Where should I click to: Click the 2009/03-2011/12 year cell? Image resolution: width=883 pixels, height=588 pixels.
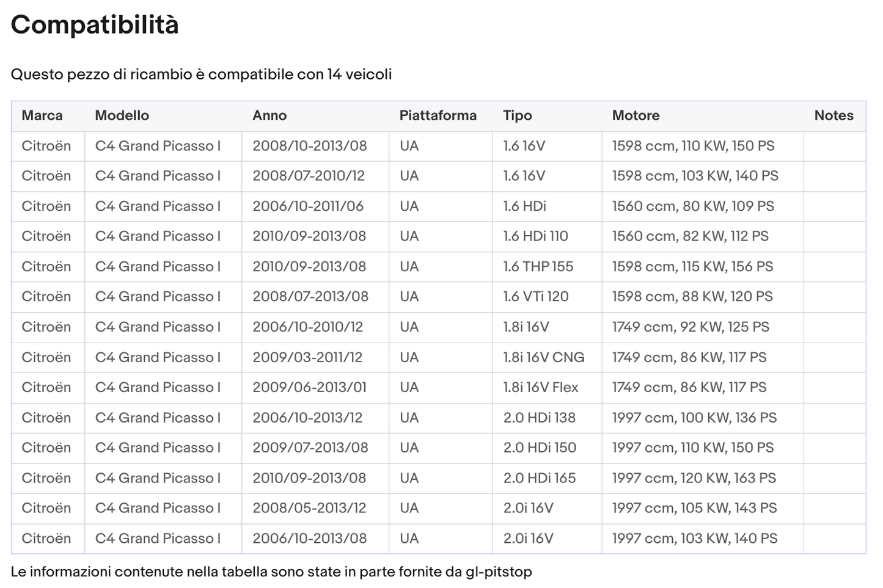307,357
